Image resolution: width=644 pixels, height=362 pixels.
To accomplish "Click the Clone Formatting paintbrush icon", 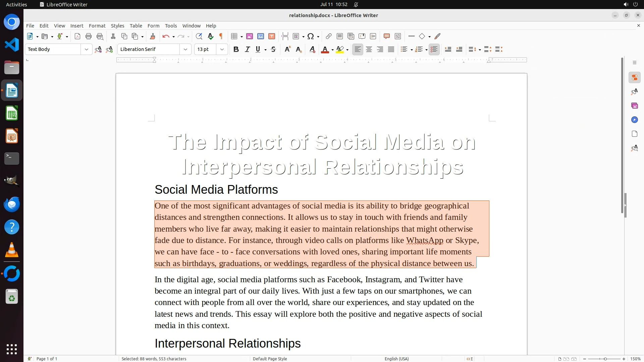I will pyautogui.click(x=153, y=36).
